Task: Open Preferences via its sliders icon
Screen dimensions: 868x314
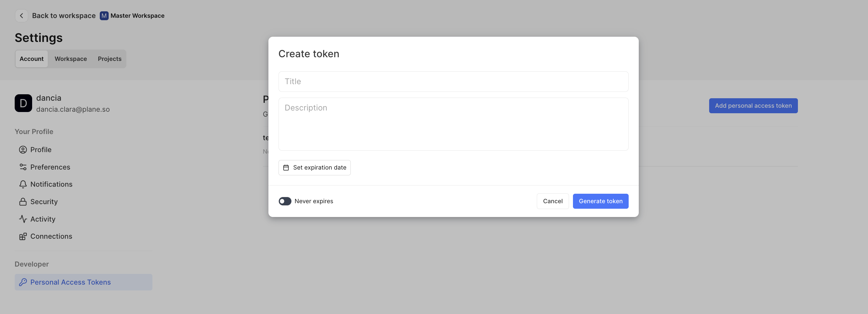Action: (x=23, y=167)
